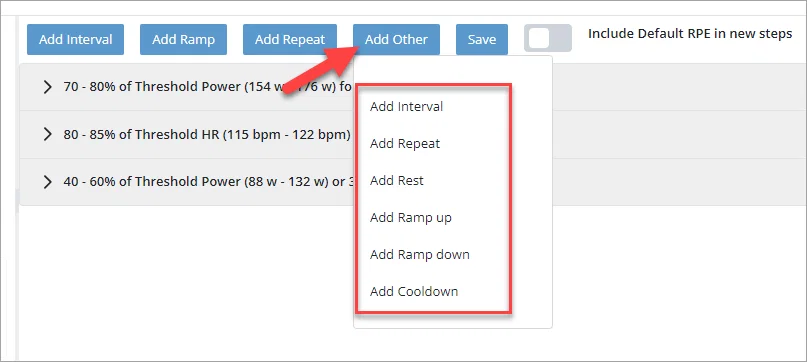The image size is (807, 362).
Task: Click the Add Repeat toolbar button
Action: coord(290,40)
